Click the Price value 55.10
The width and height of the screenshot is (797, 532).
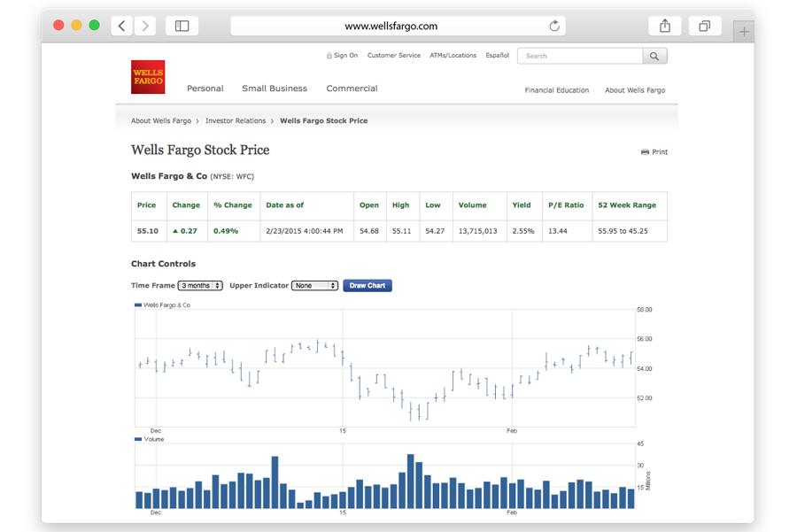tap(147, 231)
